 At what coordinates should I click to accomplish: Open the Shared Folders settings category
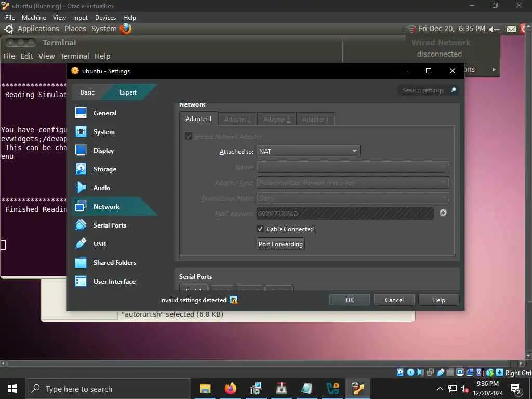pyautogui.click(x=114, y=262)
